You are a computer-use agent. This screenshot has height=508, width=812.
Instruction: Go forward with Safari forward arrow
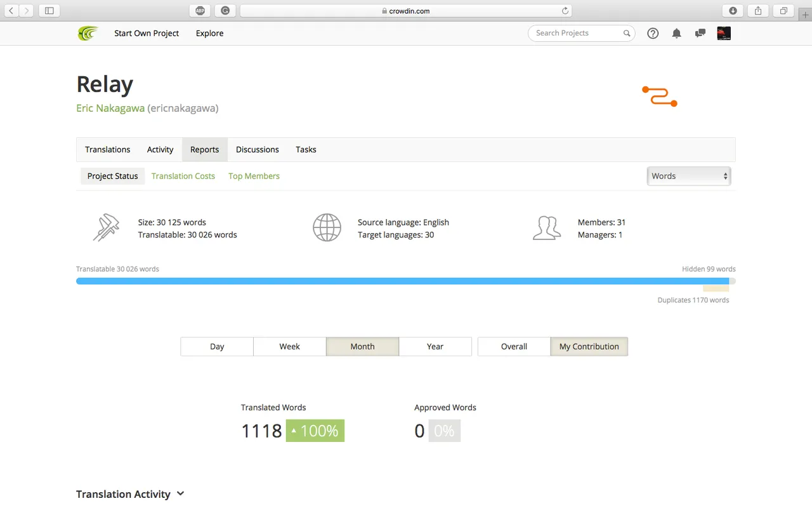pyautogui.click(x=27, y=11)
